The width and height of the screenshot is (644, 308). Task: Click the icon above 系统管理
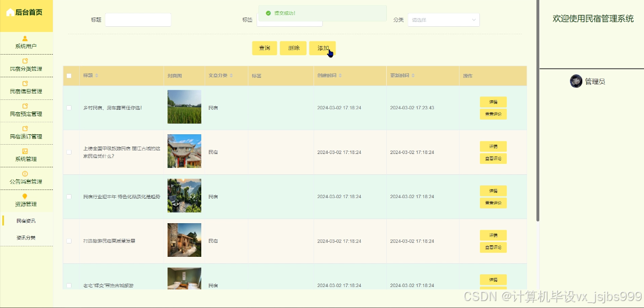pyautogui.click(x=25, y=151)
